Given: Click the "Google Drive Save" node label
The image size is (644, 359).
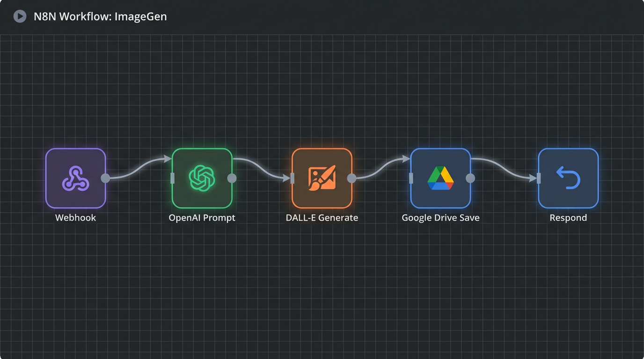Looking at the screenshot, I should pos(440,218).
